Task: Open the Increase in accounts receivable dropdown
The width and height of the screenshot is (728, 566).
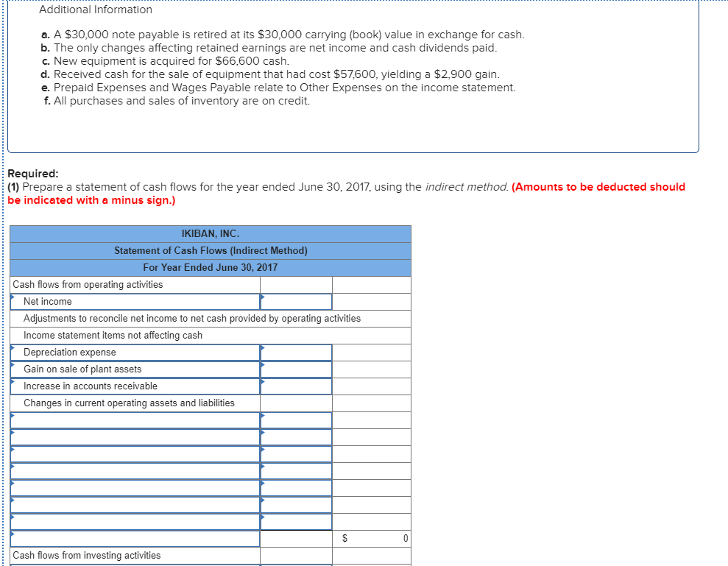Action: 135,386
